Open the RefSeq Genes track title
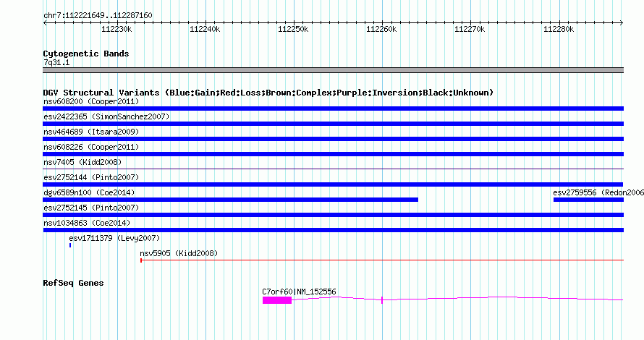Image resolution: width=644 pixels, height=340 pixels. coord(73,283)
